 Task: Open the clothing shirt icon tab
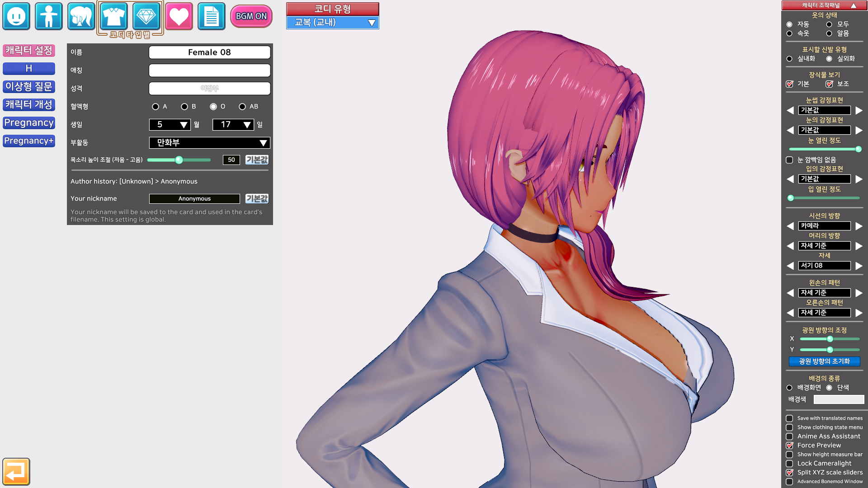114,16
